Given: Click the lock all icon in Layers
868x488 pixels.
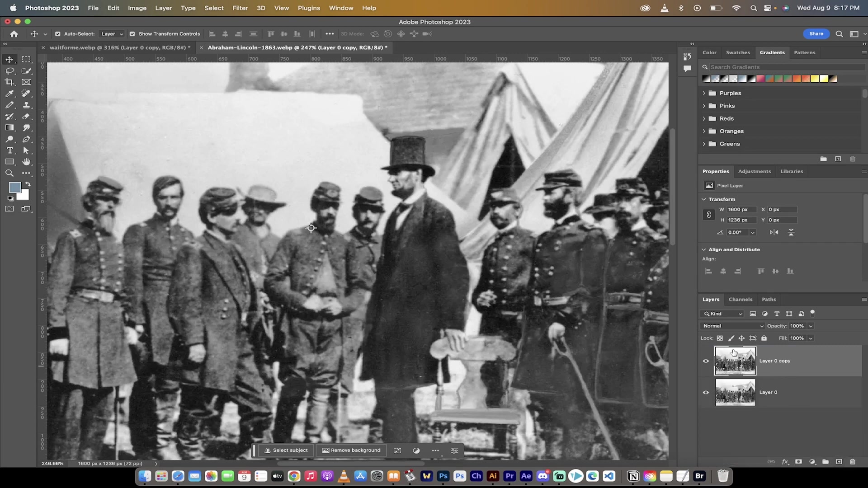Looking at the screenshot, I should coord(764,338).
